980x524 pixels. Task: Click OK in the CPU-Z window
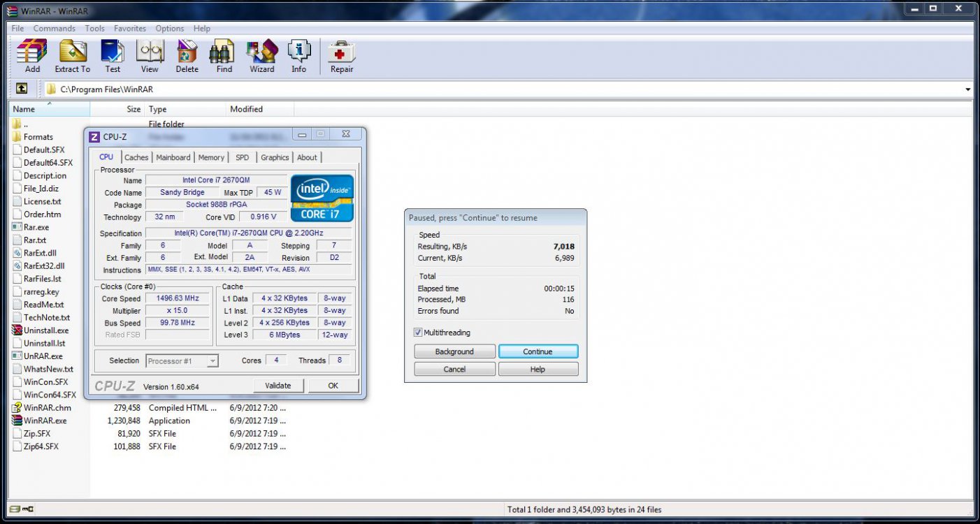tap(333, 385)
